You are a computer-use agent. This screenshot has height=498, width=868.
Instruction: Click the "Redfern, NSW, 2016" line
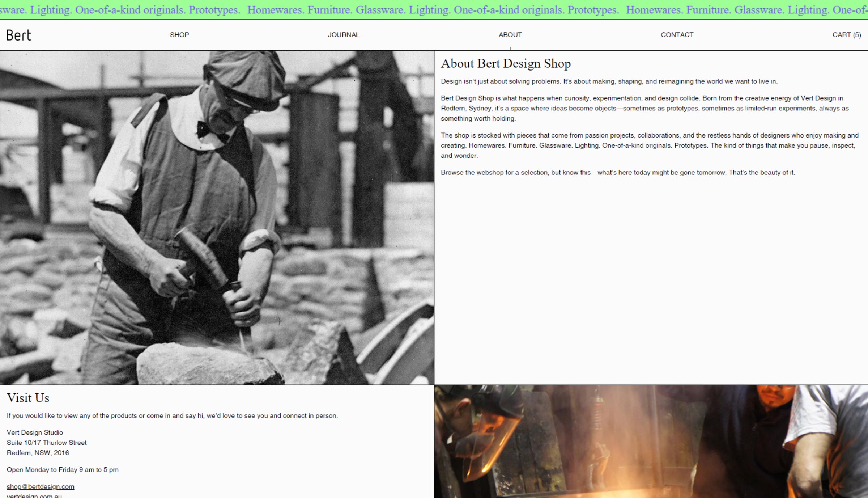(38, 453)
